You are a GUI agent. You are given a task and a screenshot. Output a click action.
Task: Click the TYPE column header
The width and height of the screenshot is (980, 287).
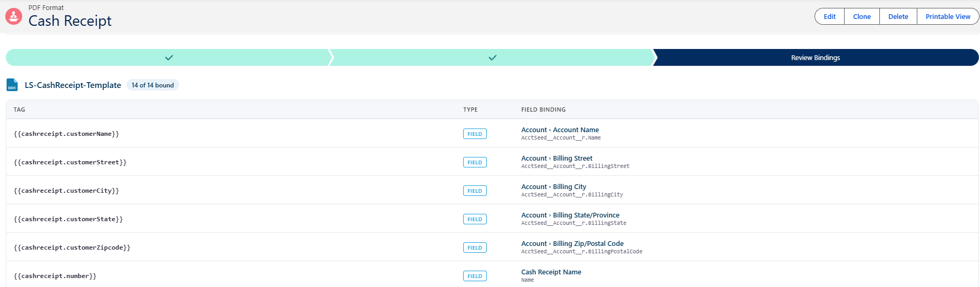[x=471, y=110]
